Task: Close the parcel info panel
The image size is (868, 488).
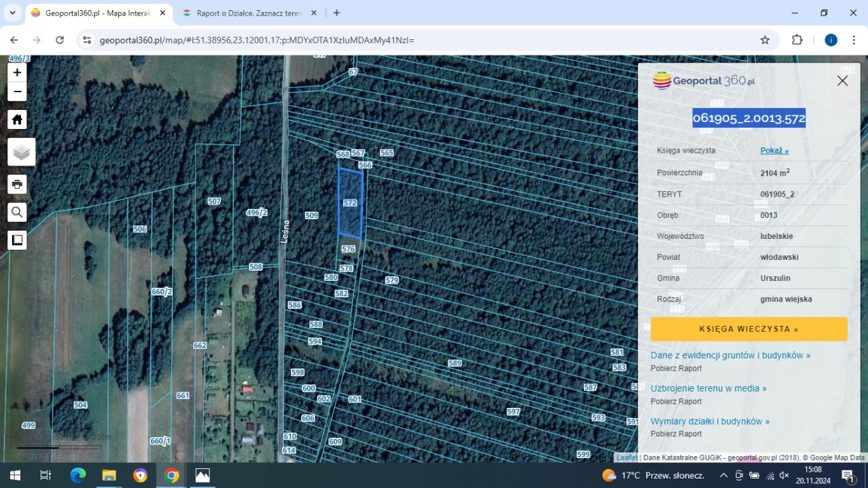Action: [842, 81]
